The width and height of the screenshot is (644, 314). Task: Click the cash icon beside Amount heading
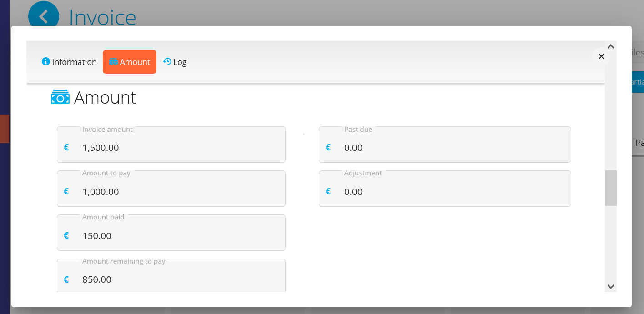(60, 97)
